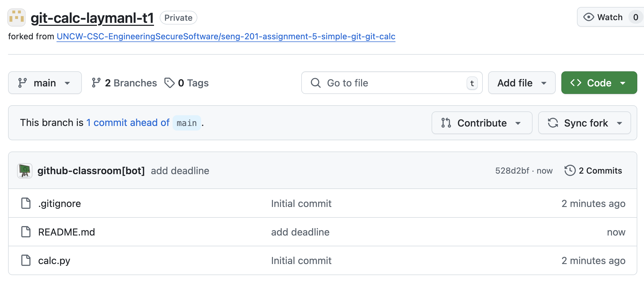
Task: Click '2 minutes ago' timestamp for .gitignore
Action: [x=593, y=203]
